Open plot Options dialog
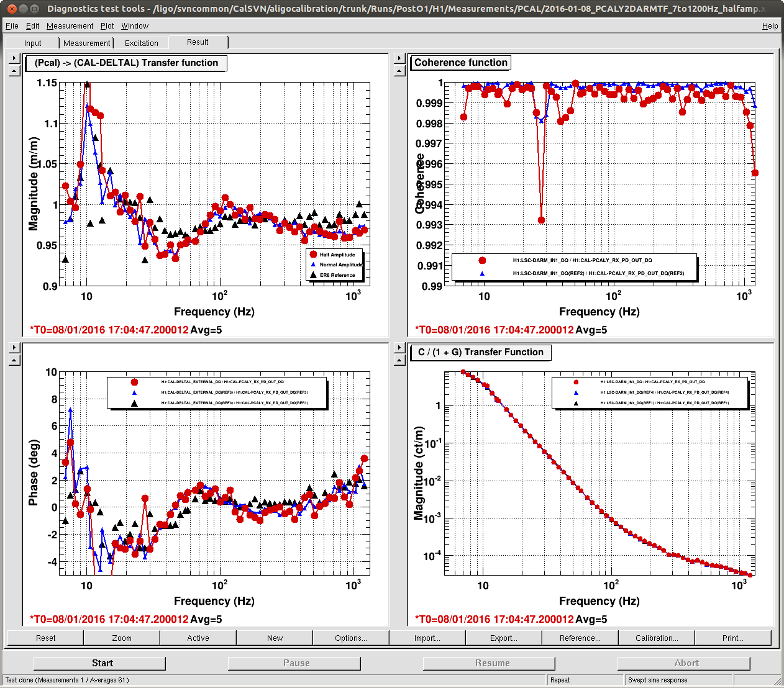Image resolution: width=784 pixels, height=688 pixels. point(351,638)
